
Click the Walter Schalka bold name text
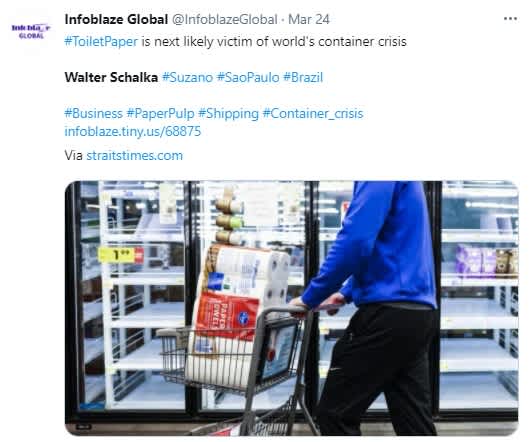pyautogui.click(x=111, y=77)
